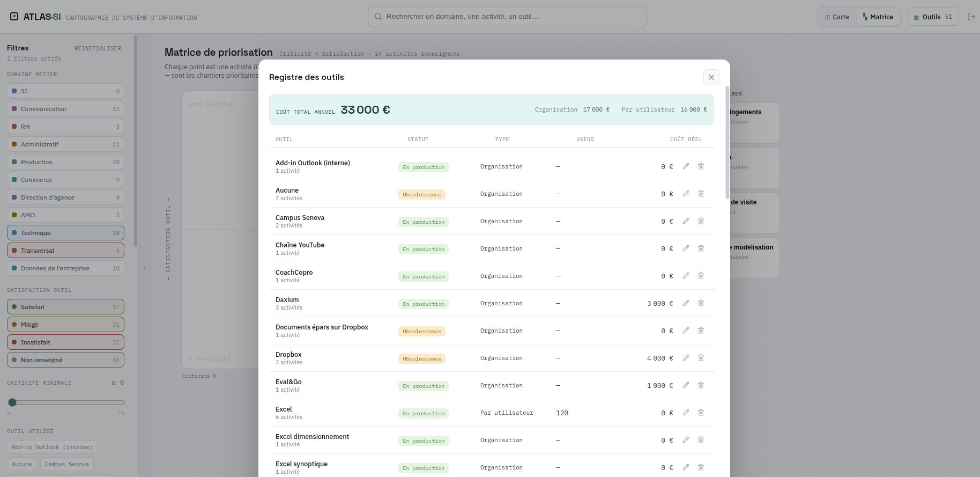Image resolution: width=980 pixels, height=477 pixels.
Task: Collapse the filters sidebar arrow
Action: (x=144, y=268)
